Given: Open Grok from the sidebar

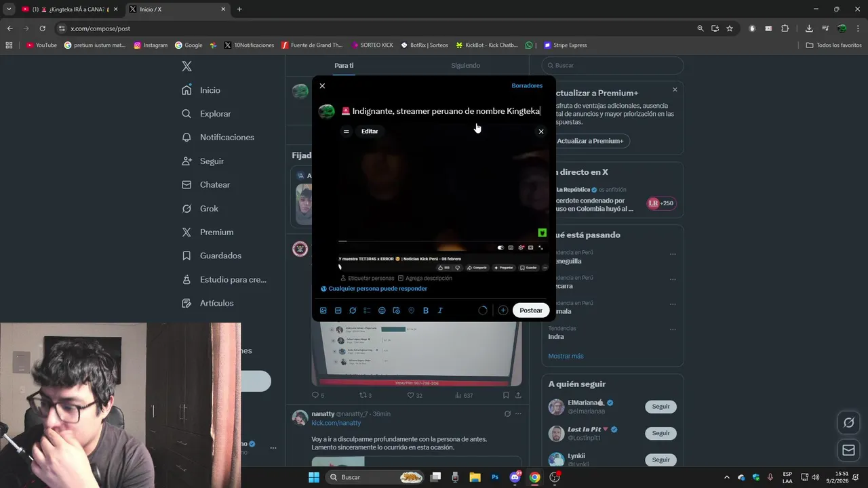Looking at the screenshot, I should click(x=200, y=209).
